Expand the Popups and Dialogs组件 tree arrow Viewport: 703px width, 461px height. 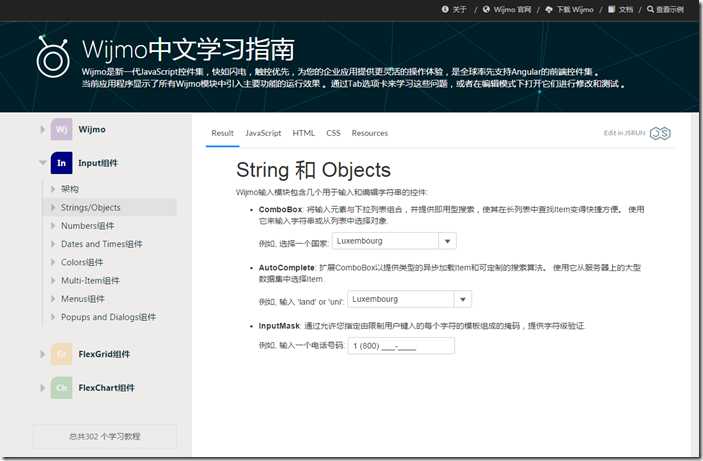pos(52,317)
